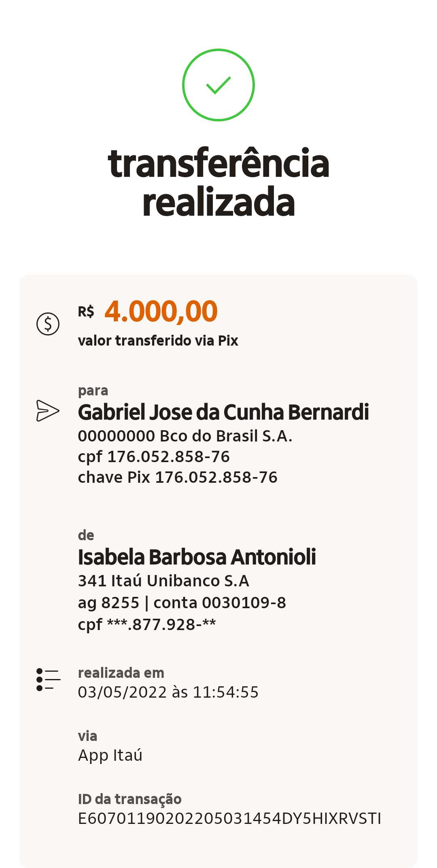Click the paper plane recipient icon

48,411
